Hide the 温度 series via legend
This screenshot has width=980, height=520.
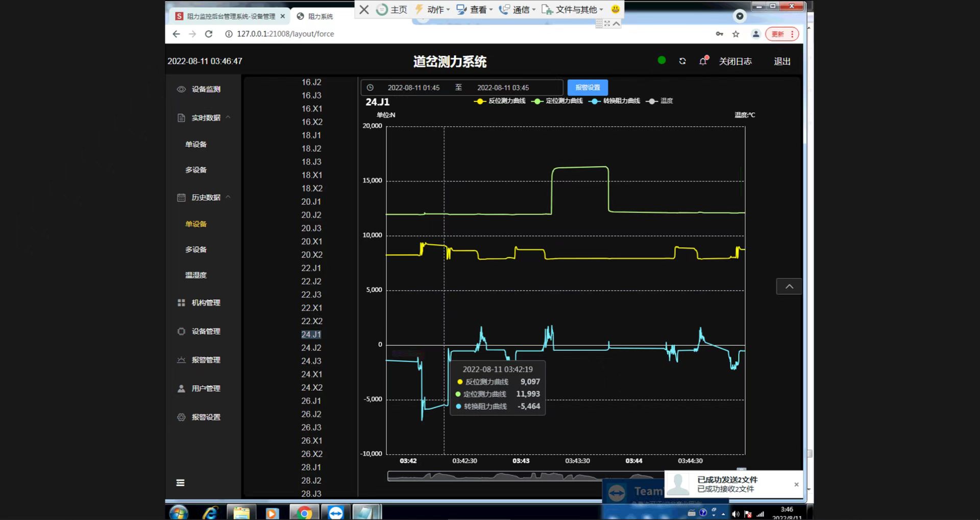[659, 101]
